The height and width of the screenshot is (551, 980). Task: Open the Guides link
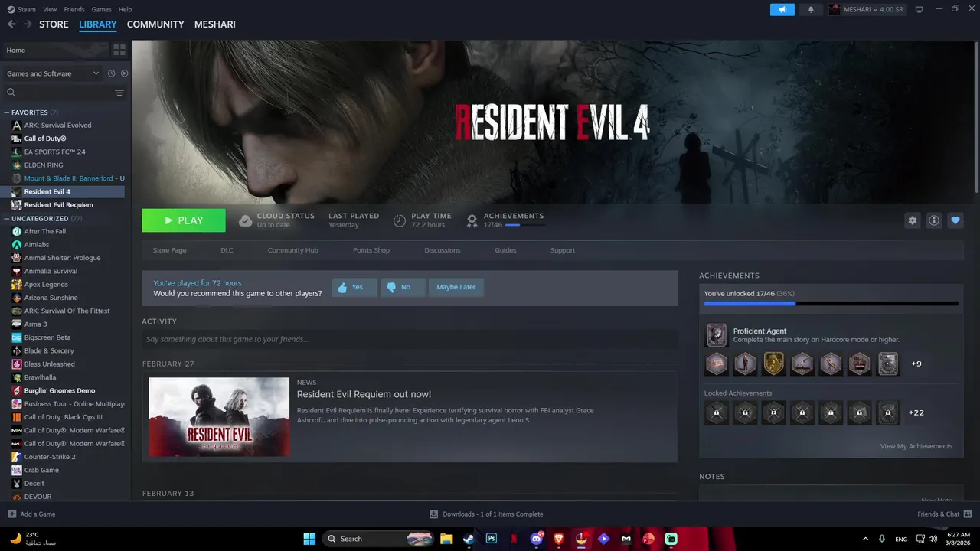click(x=505, y=250)
